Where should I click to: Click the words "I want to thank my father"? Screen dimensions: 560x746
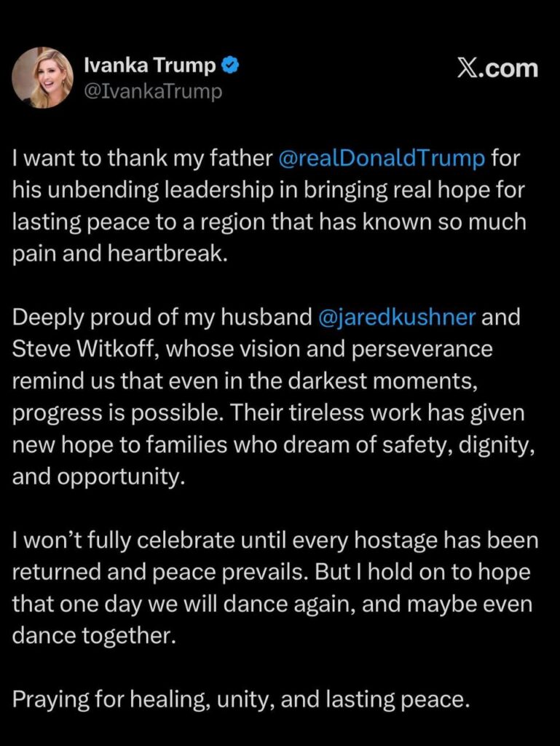141,157
